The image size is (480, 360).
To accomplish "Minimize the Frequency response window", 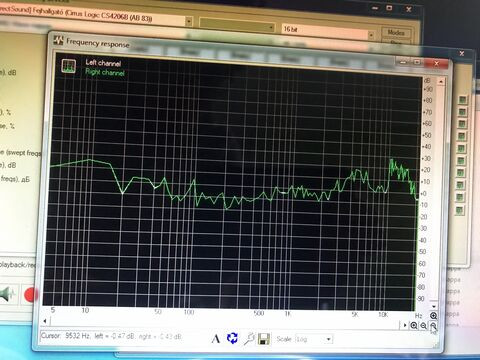I will (404, 62).
